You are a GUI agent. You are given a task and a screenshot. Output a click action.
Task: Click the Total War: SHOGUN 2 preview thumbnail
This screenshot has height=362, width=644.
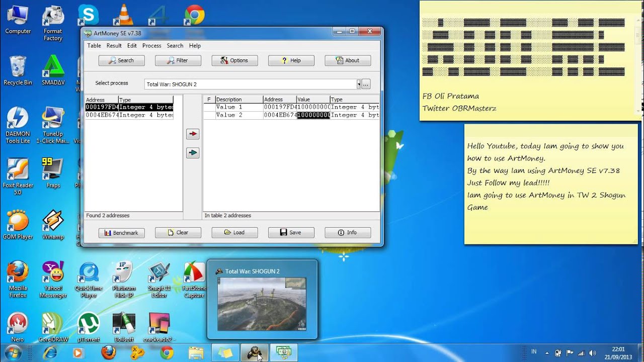point(262,303)
